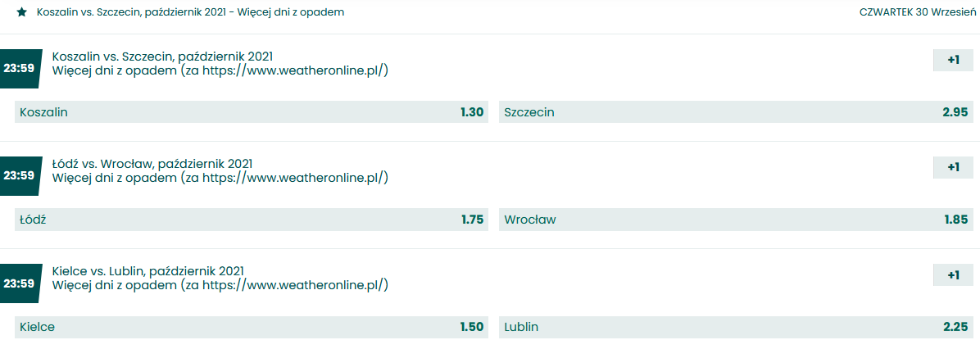The height and width of the screenshot is (340, 980).
Task: Pick the Lublin 2.25 odds
Action: pyautogui.click(x=735, y=327)
